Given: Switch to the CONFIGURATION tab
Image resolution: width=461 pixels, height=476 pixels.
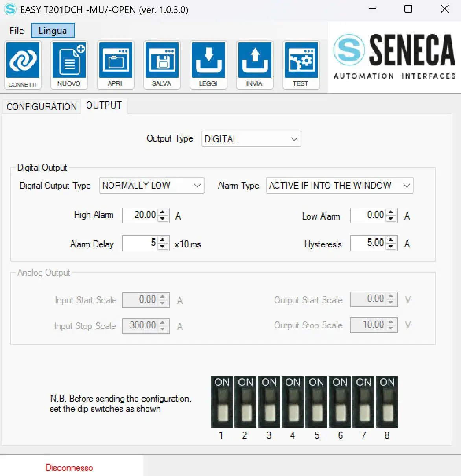Looking at the screenshot, I should pos(42,107).
